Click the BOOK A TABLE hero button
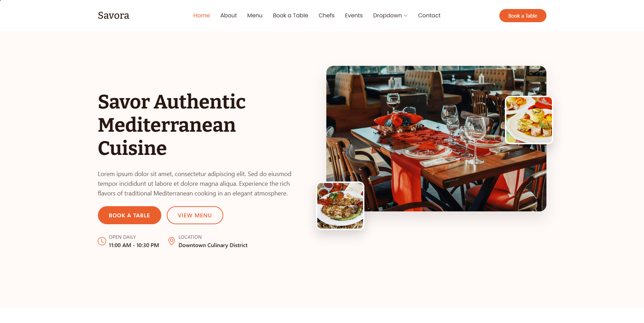644x323 pixels. coord(129,215)
